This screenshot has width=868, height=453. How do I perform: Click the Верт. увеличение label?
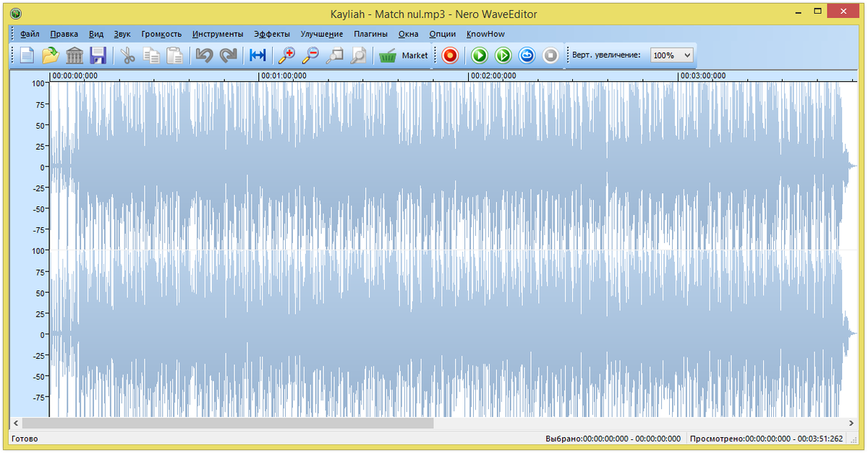pyautogui.click(x=606, y=55)
